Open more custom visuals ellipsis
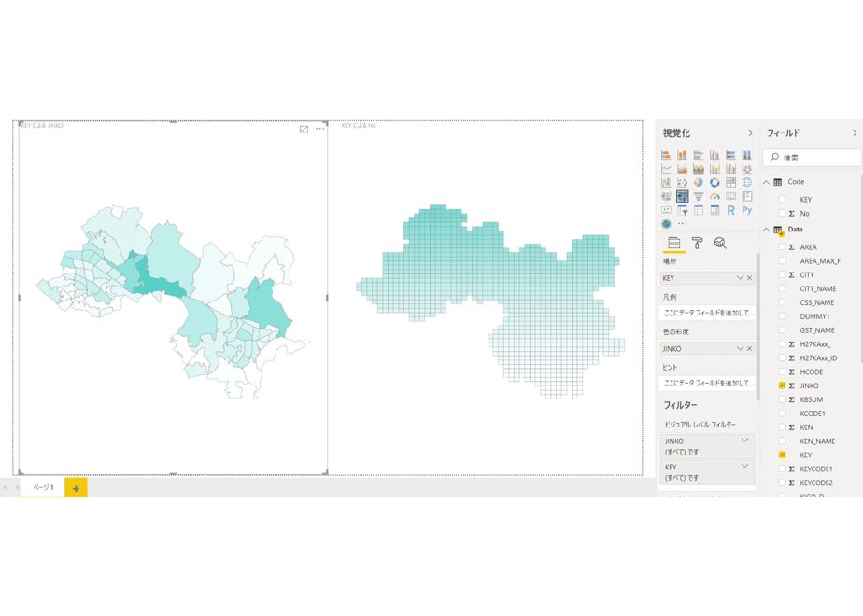863x616 pixels. coord(683,224)
